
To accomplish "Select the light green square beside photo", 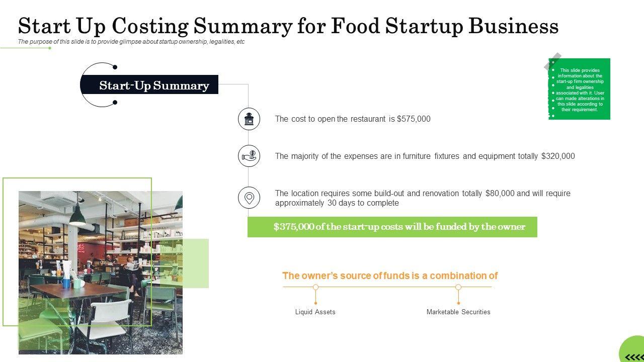I will pos(196,263).
